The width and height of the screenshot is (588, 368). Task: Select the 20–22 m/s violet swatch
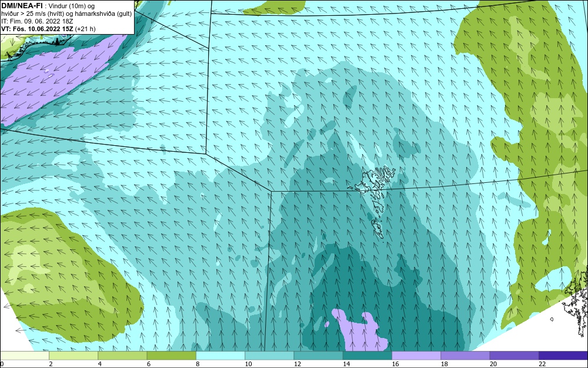click(514, 356)
